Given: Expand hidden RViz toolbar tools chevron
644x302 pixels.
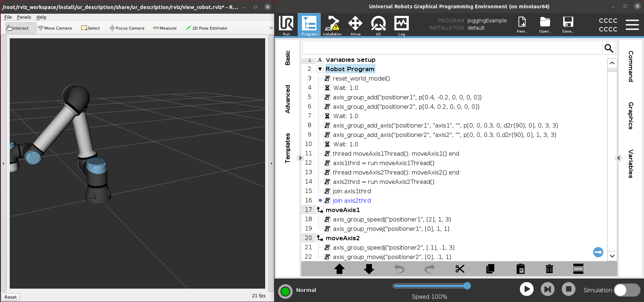Looking at the screenshot, I should pos(271,28).
